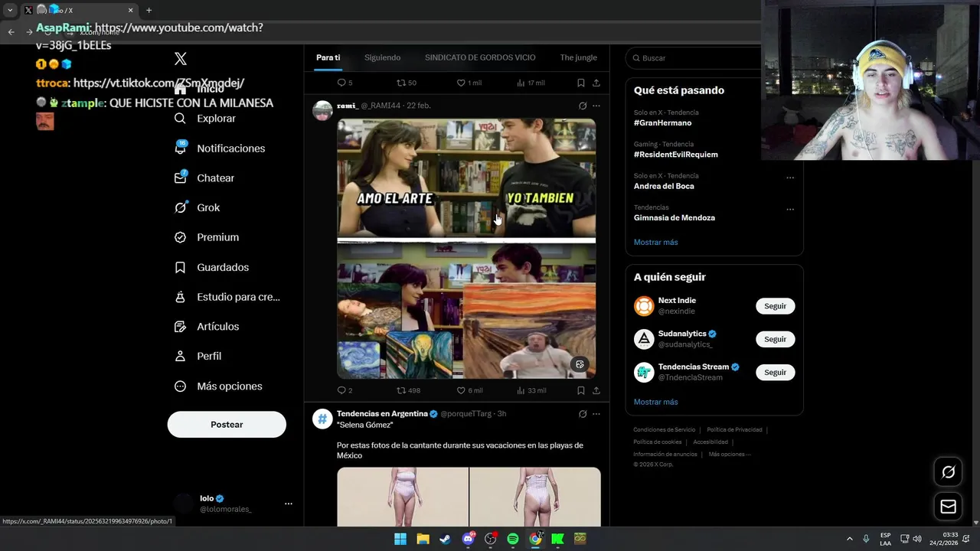Open more options on Tendencias en Argentina post
Viewport: 980px width, 551px height.
pos(596,414)
